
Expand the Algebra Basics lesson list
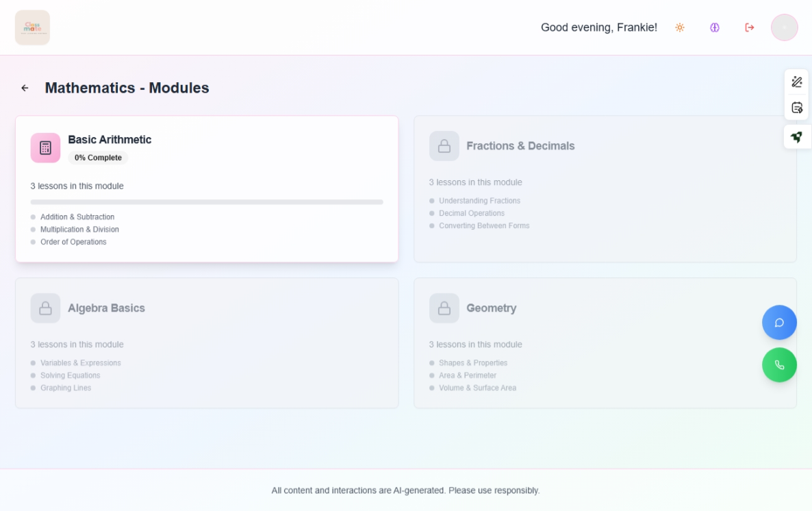(x=207, y=342)
